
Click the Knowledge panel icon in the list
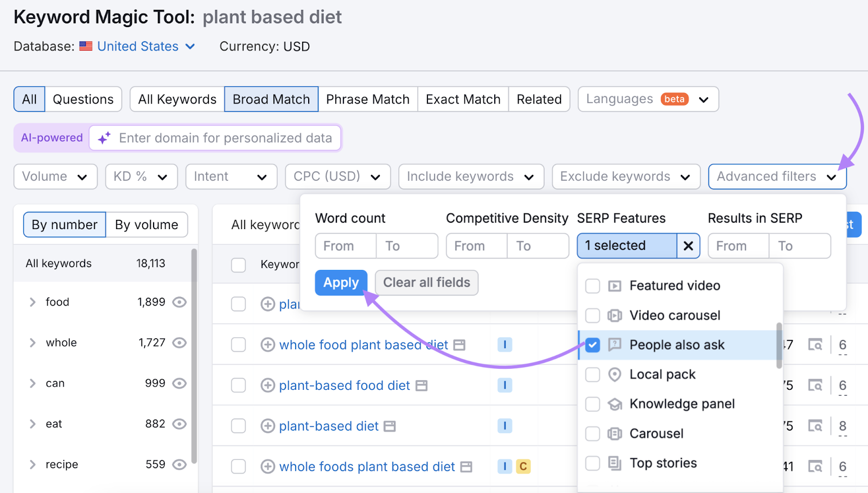[x=614, y=403]
